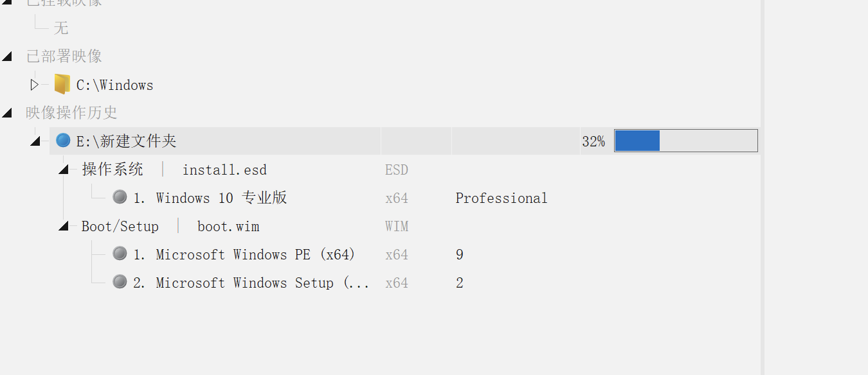Click the install.esd file name label
Image resolution: width=868 pixels, height=375 pixels.
click(224, 170)
